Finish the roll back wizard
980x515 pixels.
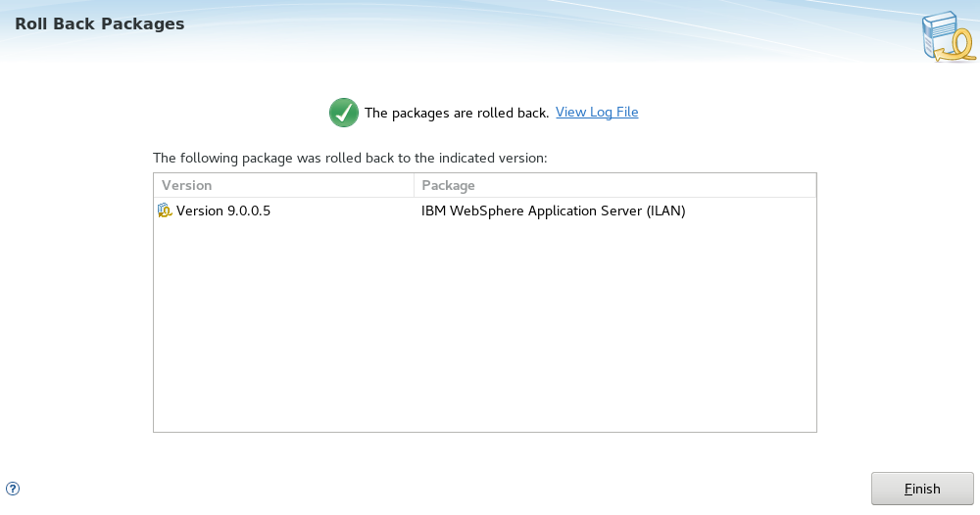[922, 489]
